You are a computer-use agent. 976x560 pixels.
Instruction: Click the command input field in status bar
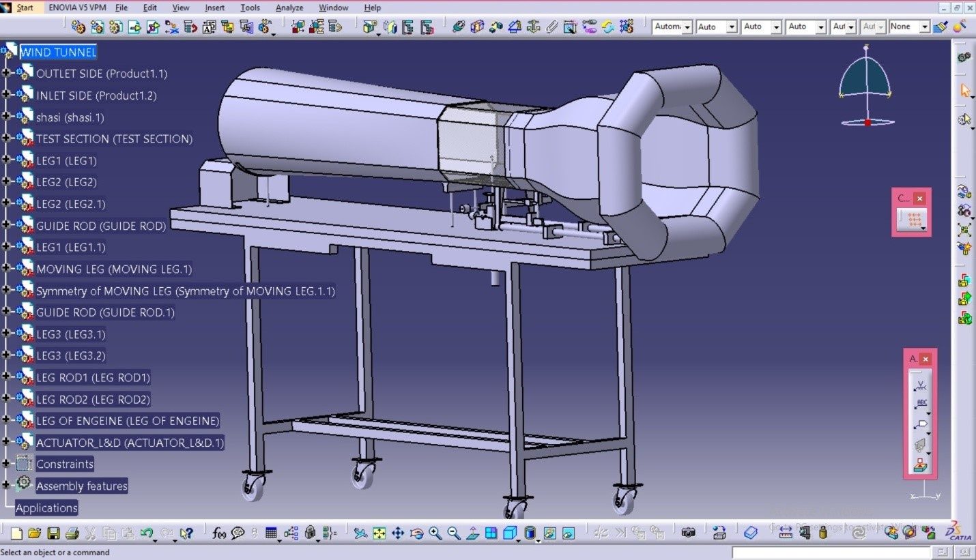833,552
